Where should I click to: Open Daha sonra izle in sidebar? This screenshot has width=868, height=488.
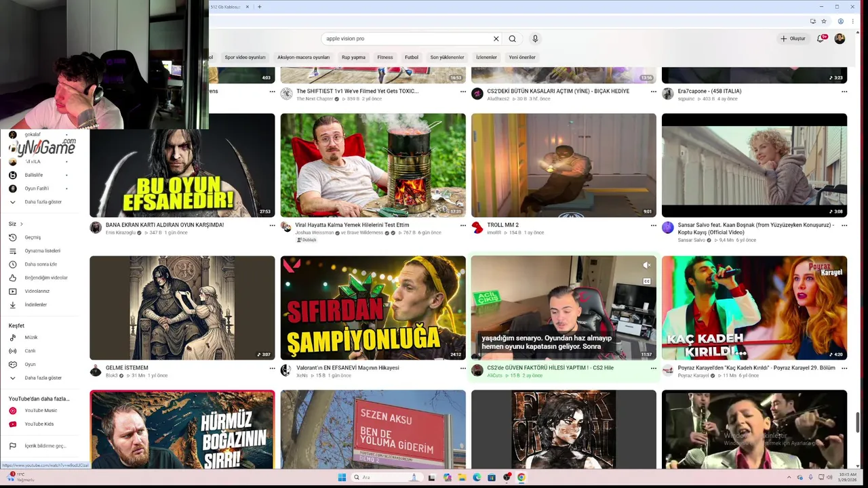click(x=41, y=264)
